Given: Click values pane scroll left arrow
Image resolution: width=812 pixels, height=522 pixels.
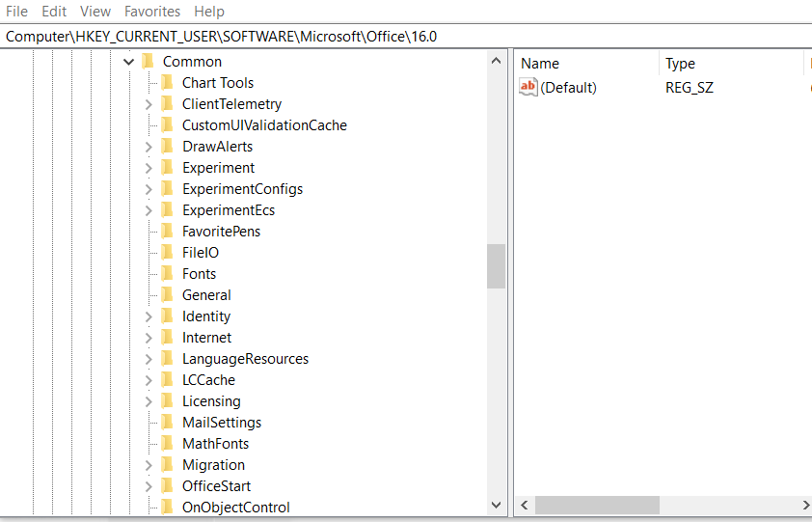Looking at the screenshot, I should [525, 505].
